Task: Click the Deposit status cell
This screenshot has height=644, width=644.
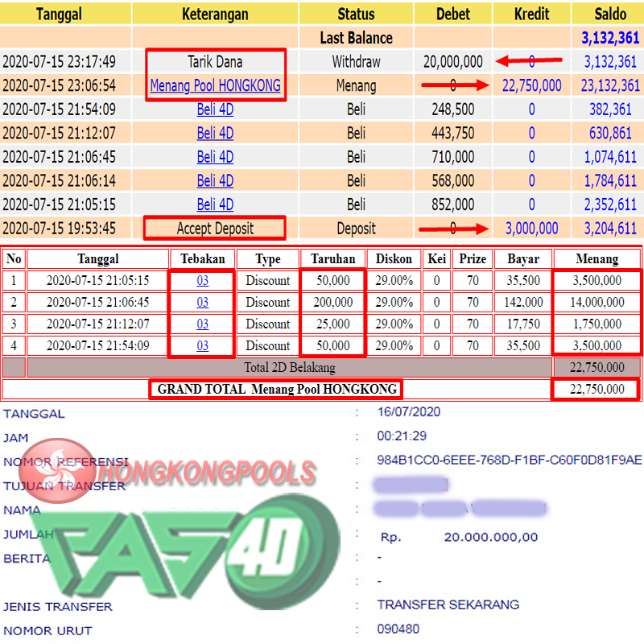Action: point(356,229)
